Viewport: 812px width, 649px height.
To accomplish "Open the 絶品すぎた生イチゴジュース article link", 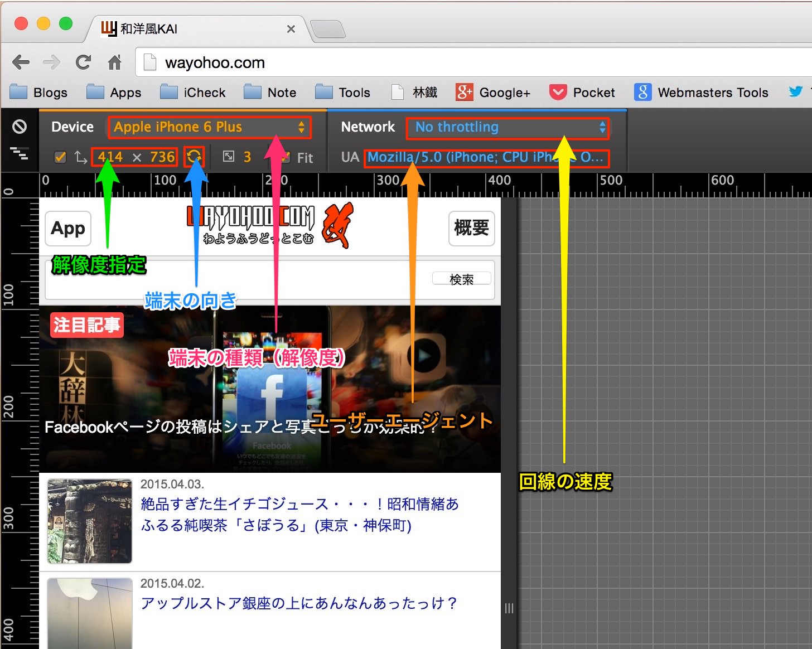I will [x=300, y=515].
